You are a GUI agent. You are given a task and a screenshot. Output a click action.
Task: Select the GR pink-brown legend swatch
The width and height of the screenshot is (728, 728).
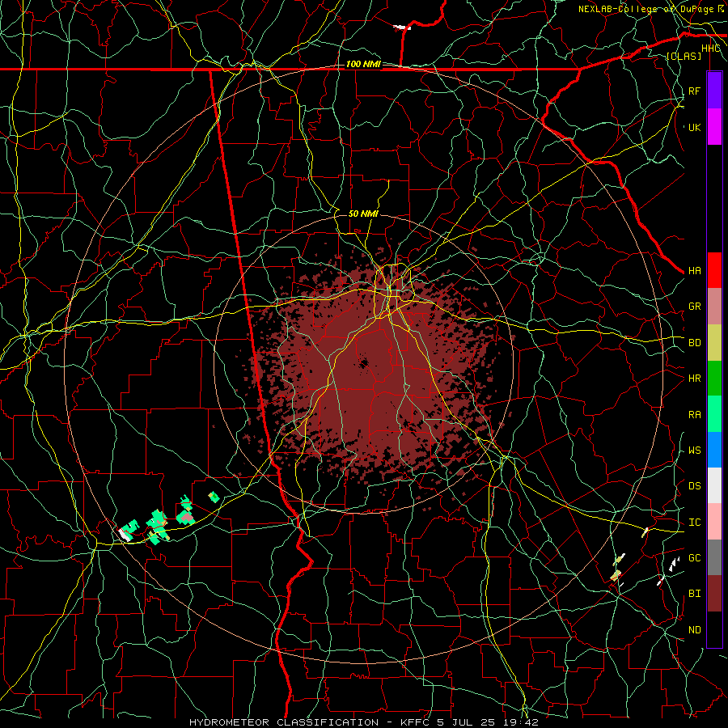click(714, 307)
